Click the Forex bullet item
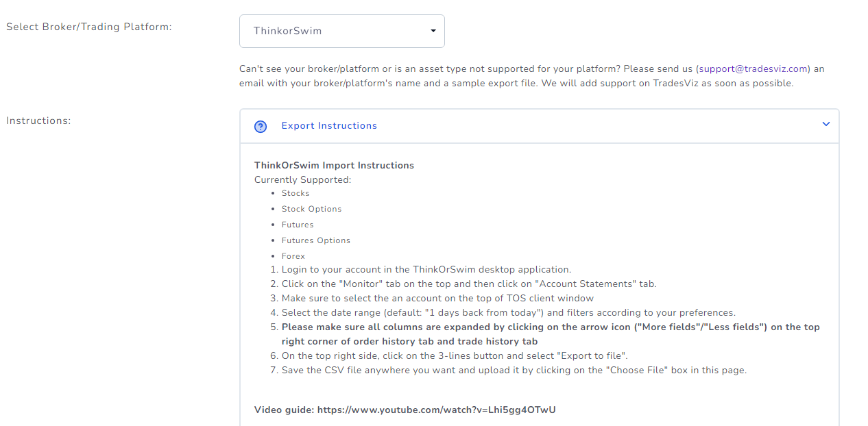Image resolution: width=868 pixels, height=426 pixels. click(293, 256)
